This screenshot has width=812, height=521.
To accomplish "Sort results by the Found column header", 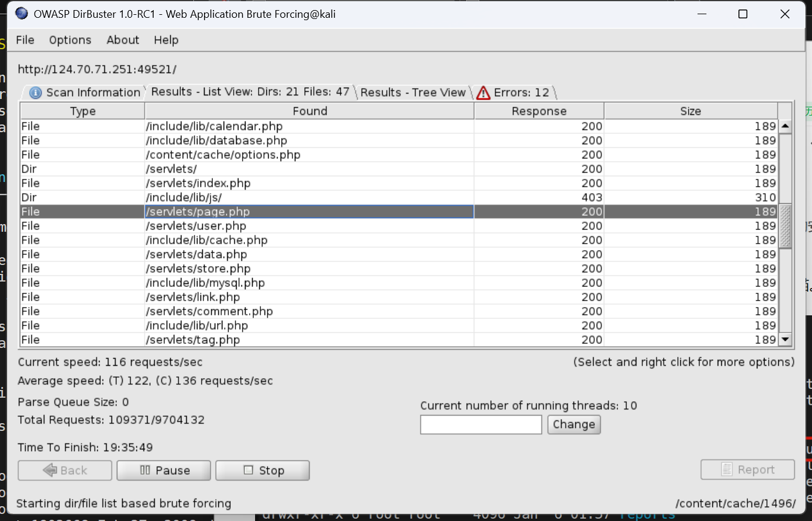I will pos(310,111).
